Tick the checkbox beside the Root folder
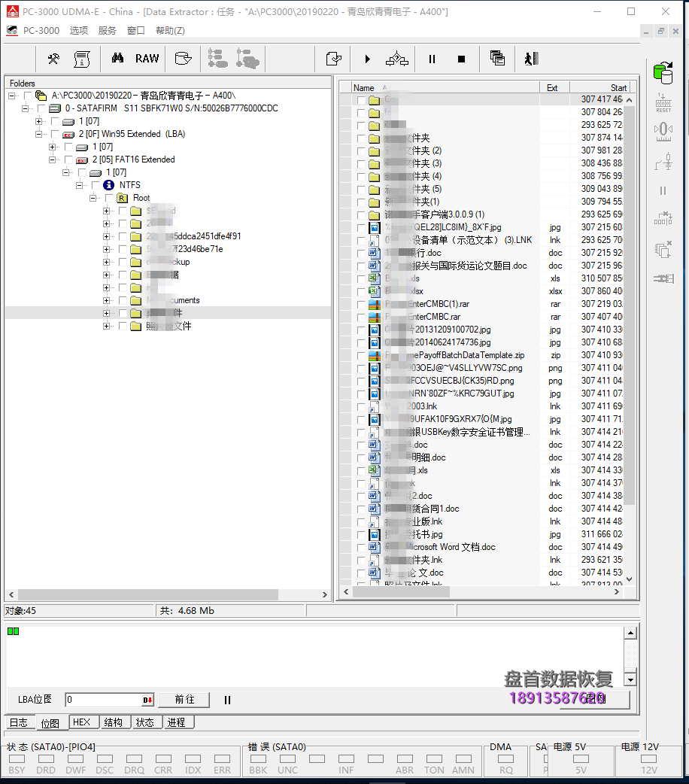689x784 pixels. (x=109, y=198)
